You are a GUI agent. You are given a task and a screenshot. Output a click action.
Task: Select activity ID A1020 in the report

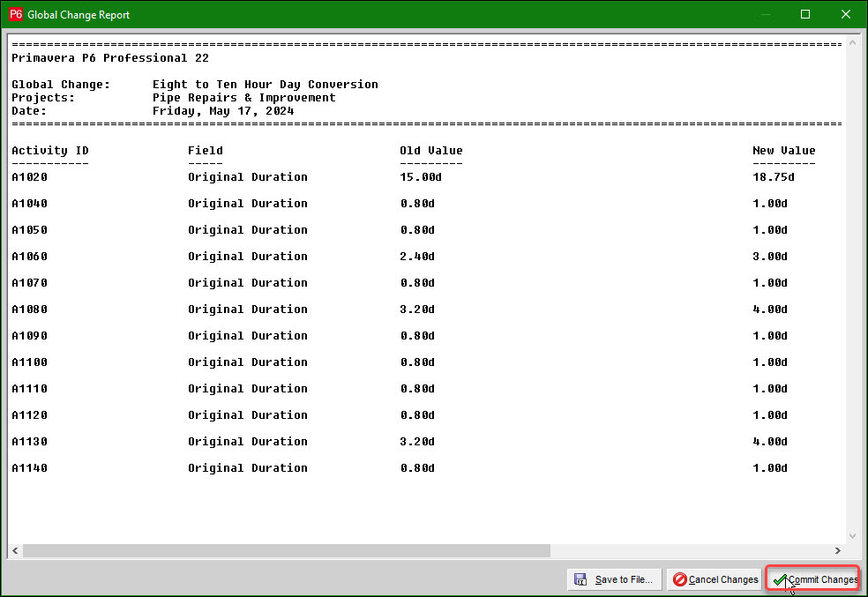click(29, 177)
